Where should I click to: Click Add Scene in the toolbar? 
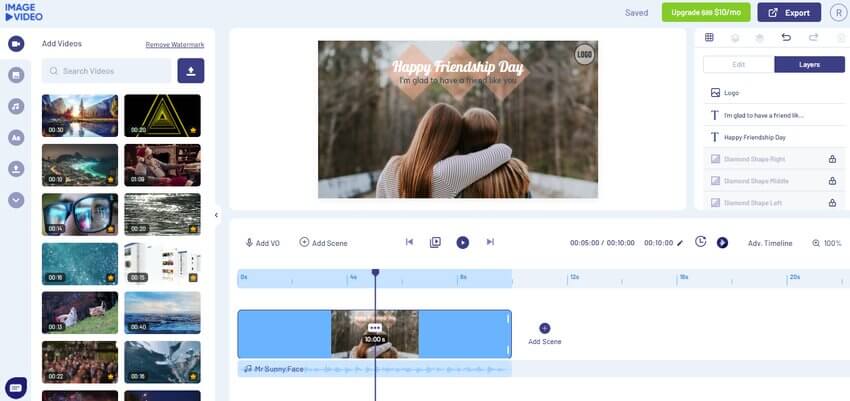click(x=323, y=243)
